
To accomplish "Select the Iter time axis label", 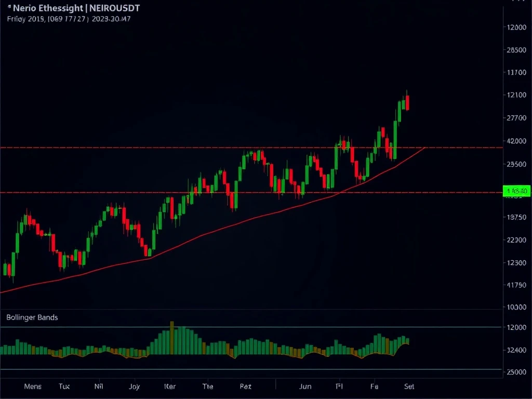I will point(170,387).
